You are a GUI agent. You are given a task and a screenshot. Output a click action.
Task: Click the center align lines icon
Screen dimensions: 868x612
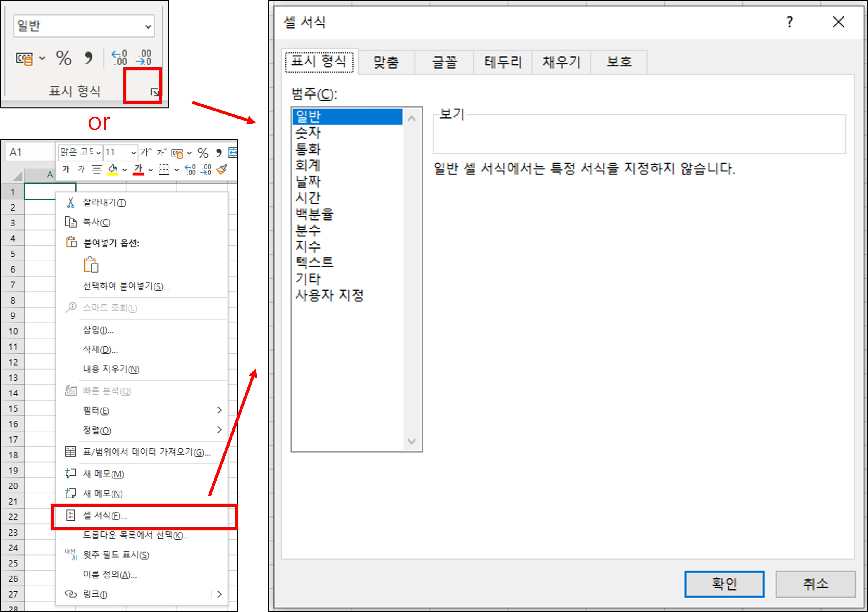coord(97,170)
